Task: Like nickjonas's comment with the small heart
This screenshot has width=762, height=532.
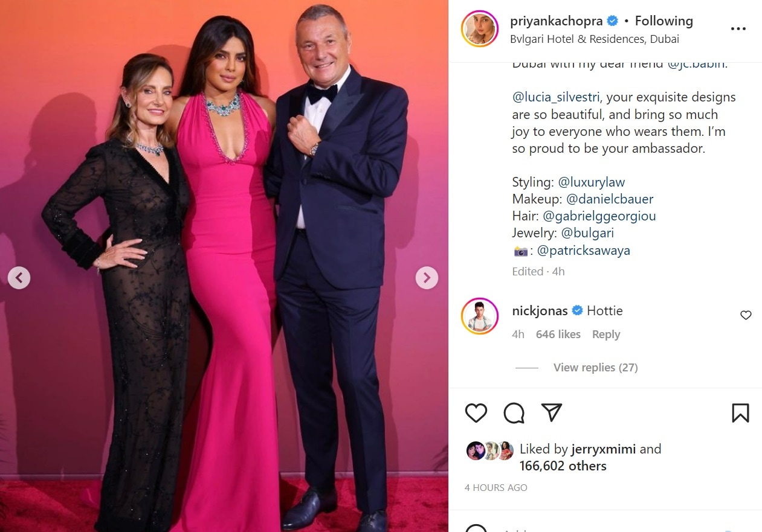Action: (x=746, y=315)
